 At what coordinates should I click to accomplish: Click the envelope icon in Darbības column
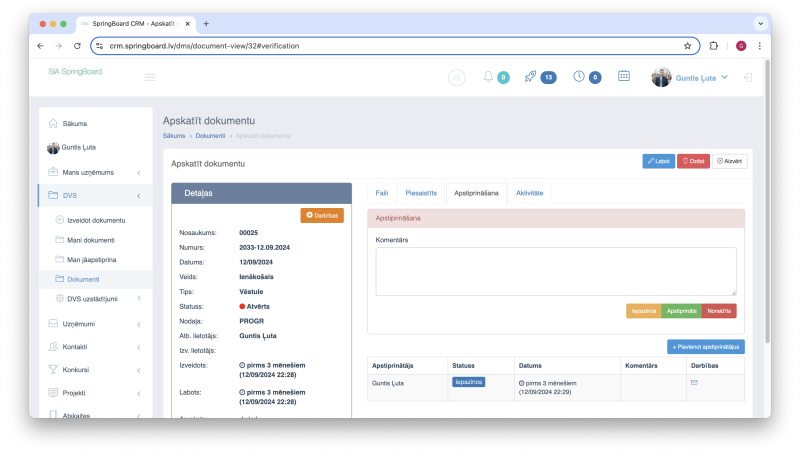click(x=694, y=382)
